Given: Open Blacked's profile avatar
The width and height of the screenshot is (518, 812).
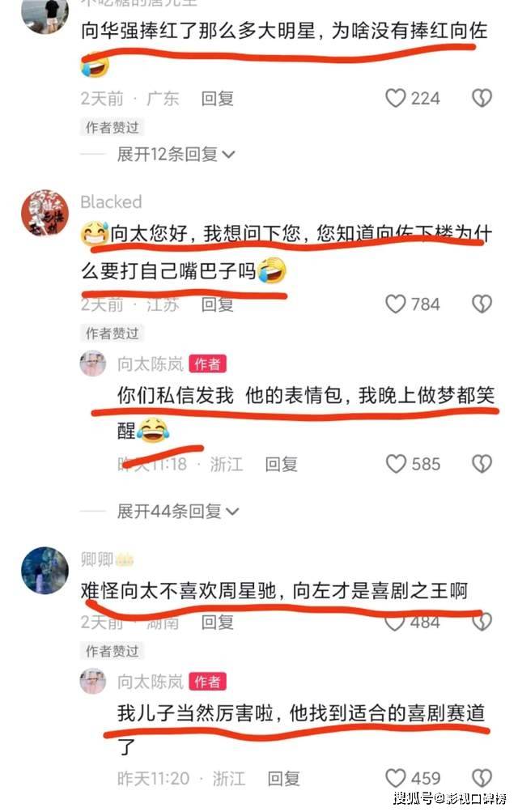Looking at the screenshot, I should 45,213.
